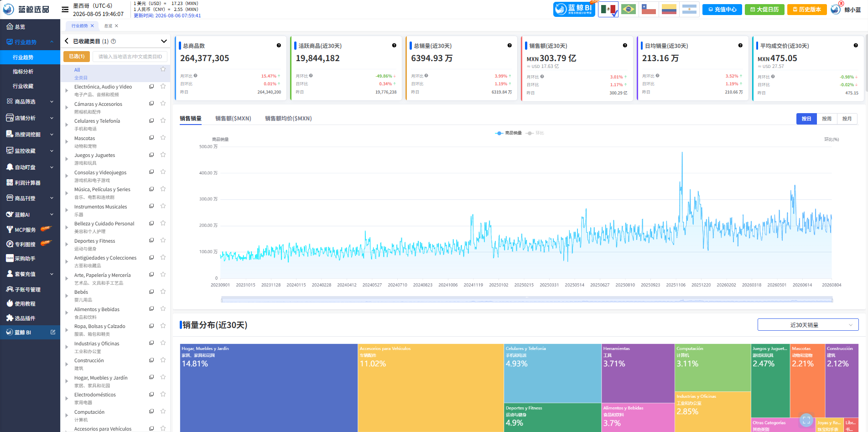Close the 行业趋势 page tab

point(92,26)
